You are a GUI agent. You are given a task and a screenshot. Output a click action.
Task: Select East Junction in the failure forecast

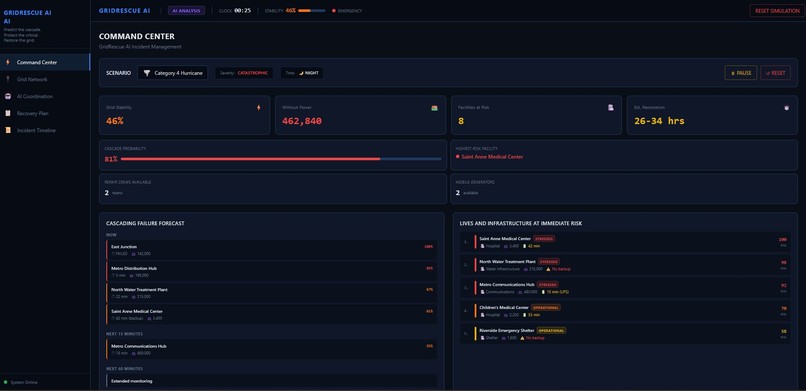coord(271,250)
